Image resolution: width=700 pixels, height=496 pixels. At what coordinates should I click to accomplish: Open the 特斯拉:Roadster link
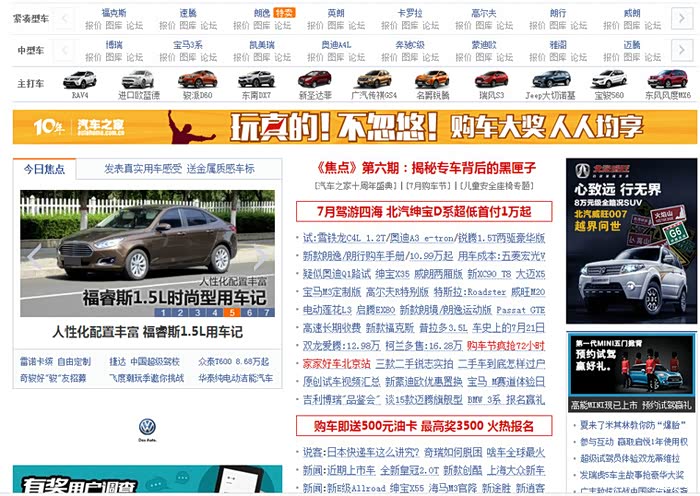[x=470, y=292]
